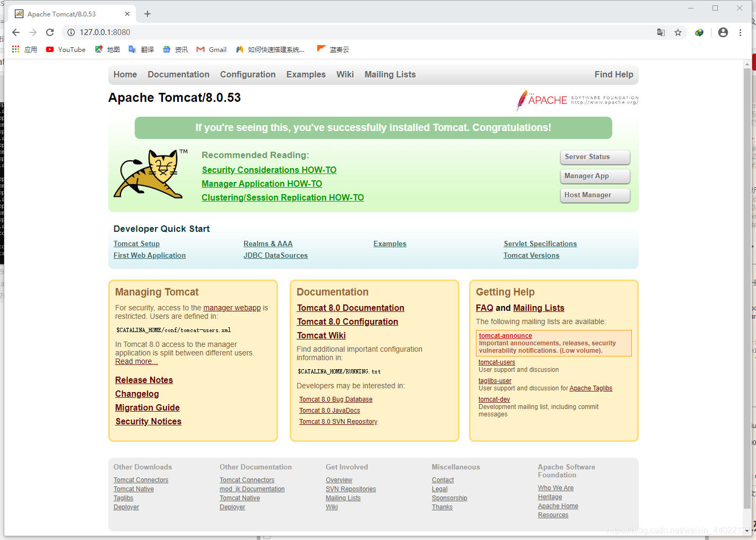Click the browser forward arrow
Viewport: 756px width, 540px height.
coord(33,32)
